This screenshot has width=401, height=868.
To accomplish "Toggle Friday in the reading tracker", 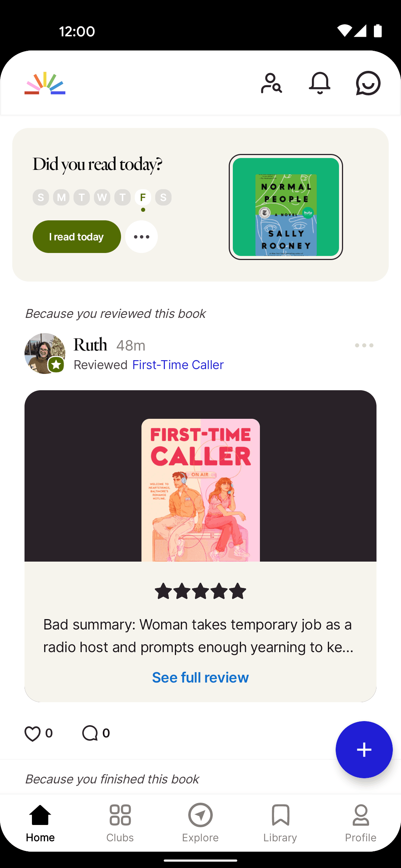I will coord(143,197).
